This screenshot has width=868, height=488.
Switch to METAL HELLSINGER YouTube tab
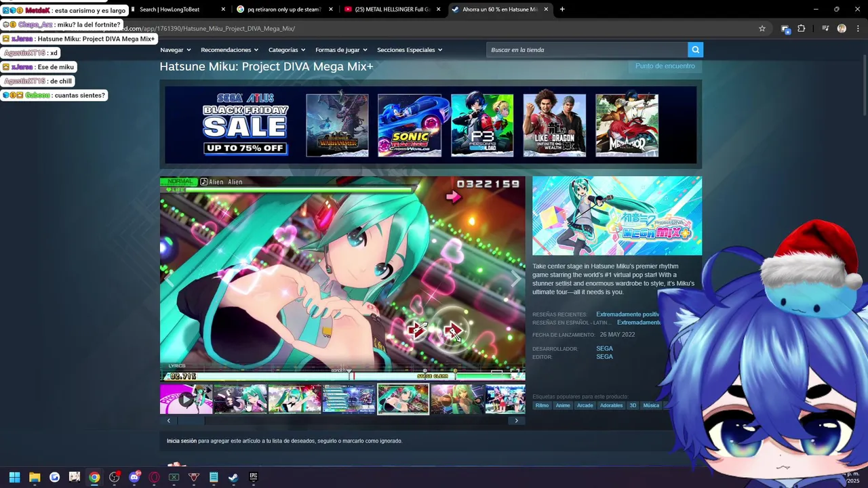click(x=392, y=9)
